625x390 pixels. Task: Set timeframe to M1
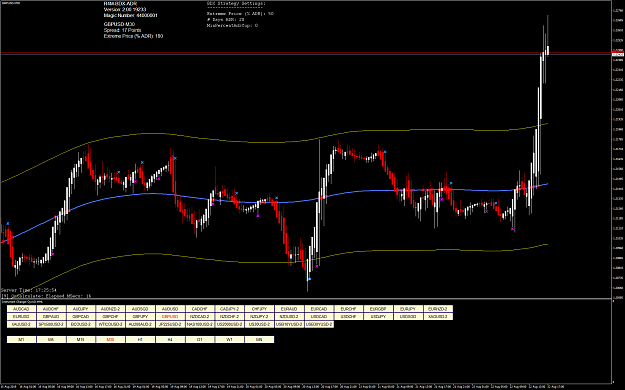pos(22,340)
